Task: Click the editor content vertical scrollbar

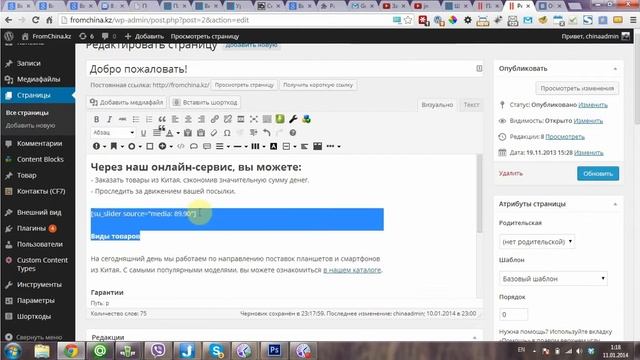Action: pyautogui.click(x=479, y=194)
